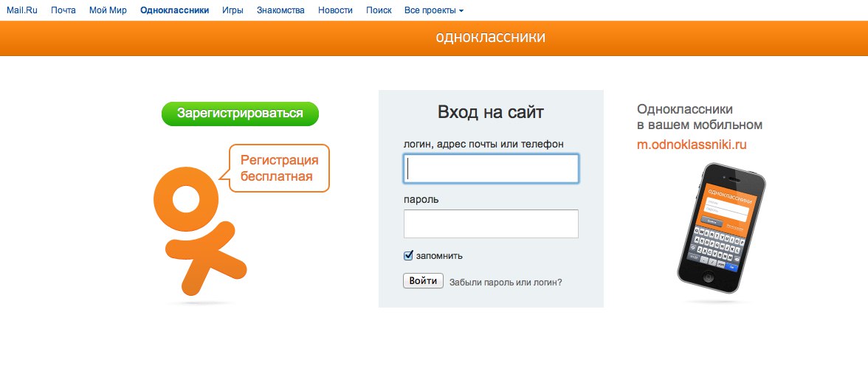
Task: Open the m.odnoklassniki.ru mobile link
Action: (x=692, y=145)
